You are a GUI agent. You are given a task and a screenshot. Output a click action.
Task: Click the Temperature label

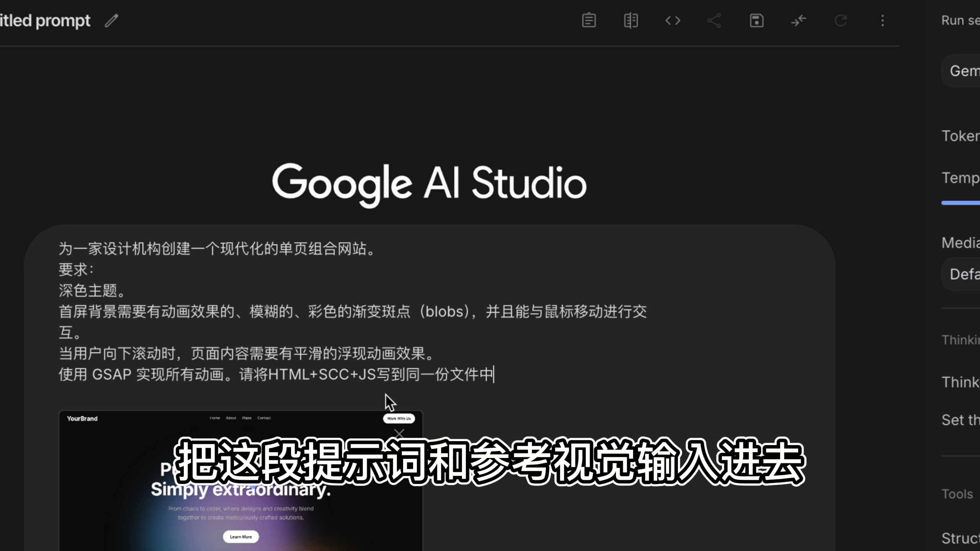coord(960,178)
